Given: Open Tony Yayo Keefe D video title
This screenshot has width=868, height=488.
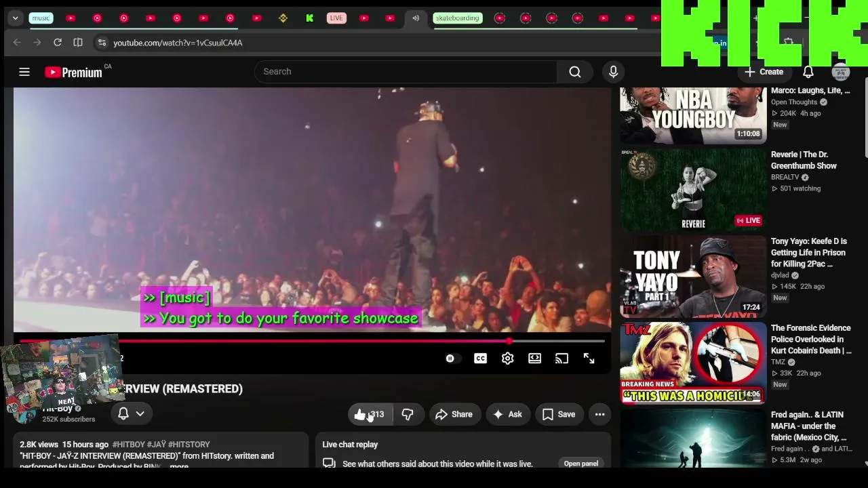Looking at the screenshot, I should (809, 253).
